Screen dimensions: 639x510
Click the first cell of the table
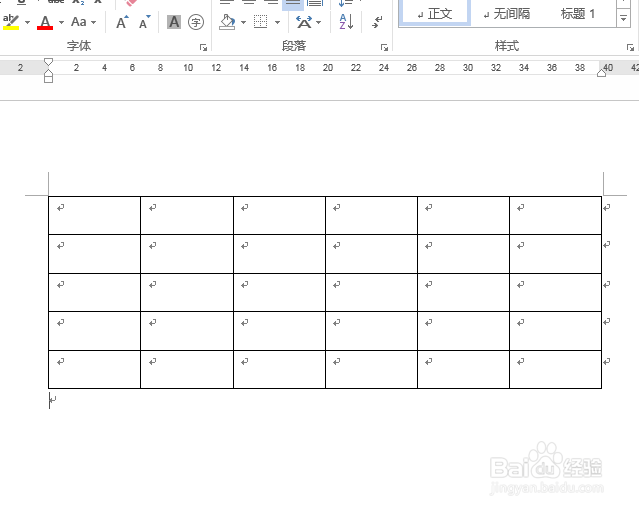point(95,215)
